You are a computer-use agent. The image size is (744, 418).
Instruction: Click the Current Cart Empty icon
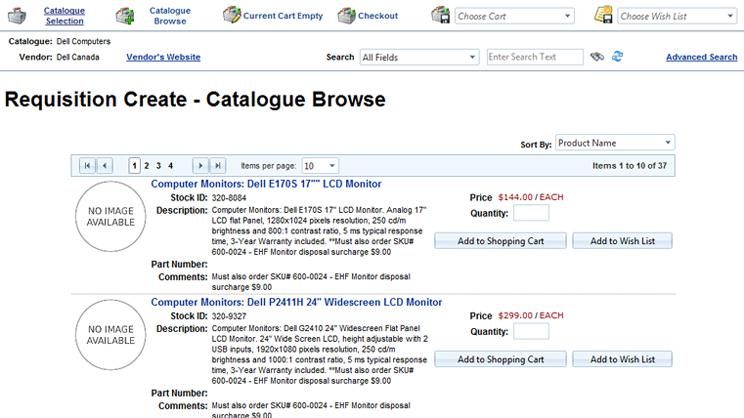pos(231,16)
